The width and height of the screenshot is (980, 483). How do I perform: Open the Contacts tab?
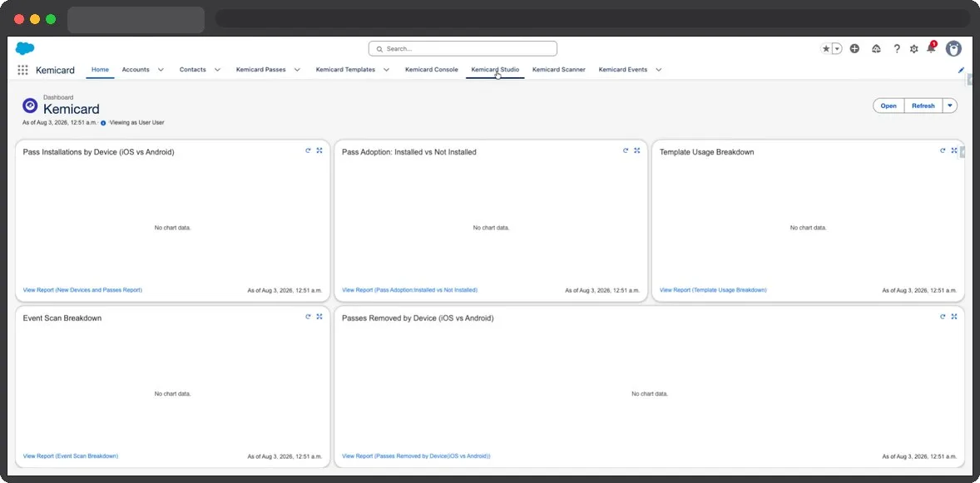point(192,70)
